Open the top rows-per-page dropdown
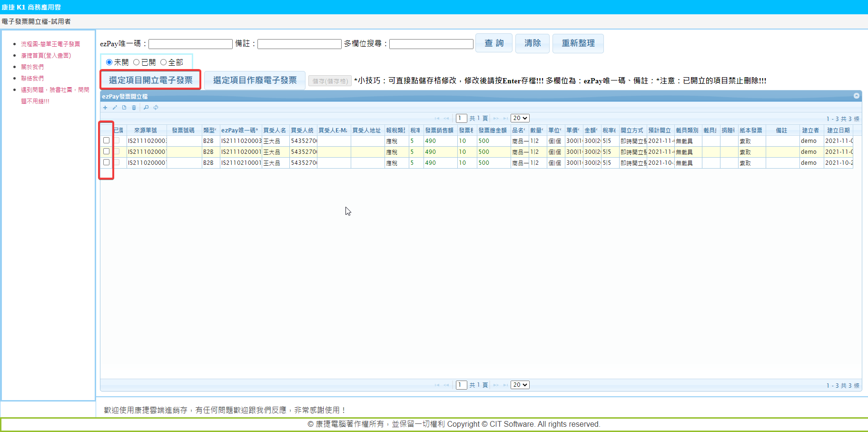This screenshot has width=868, height=432. pyautogui.click(x=520, y=118)
